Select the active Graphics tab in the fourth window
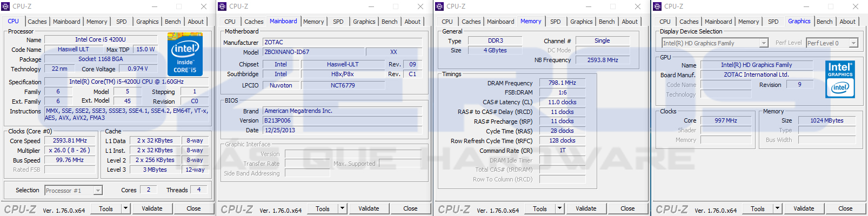 click(x=799, y=21)
